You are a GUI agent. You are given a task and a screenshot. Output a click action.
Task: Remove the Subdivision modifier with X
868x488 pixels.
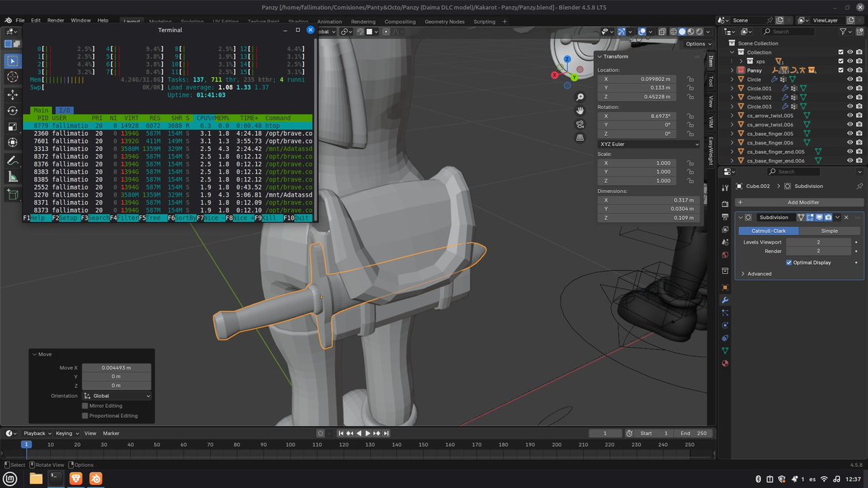(x=846, y=218)
